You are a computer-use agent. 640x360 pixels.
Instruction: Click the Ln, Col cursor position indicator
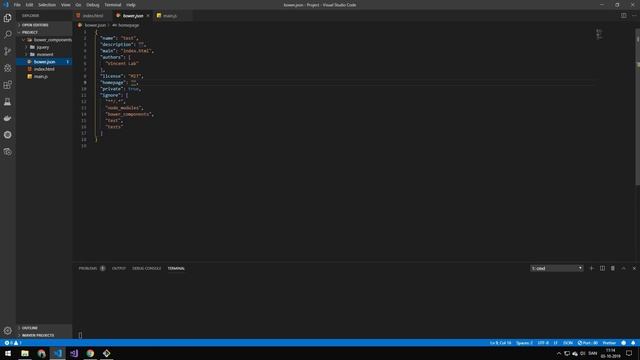[x=500, y=343]
